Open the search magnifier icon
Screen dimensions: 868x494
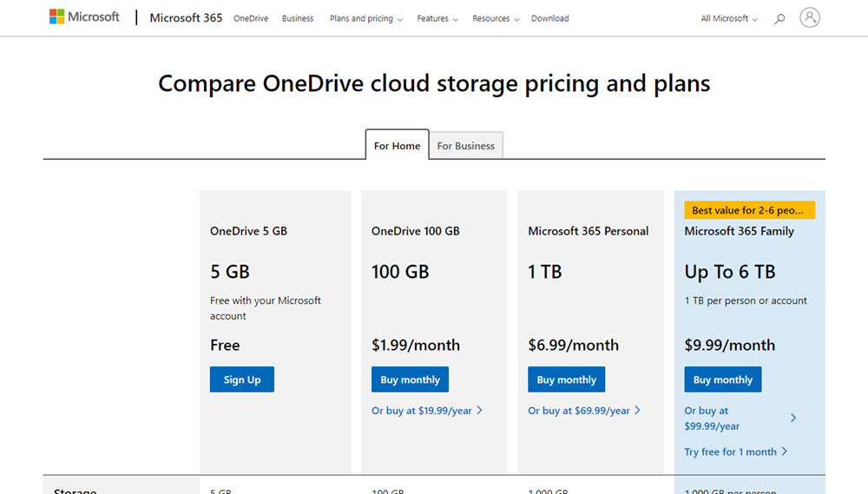(779, 18)
